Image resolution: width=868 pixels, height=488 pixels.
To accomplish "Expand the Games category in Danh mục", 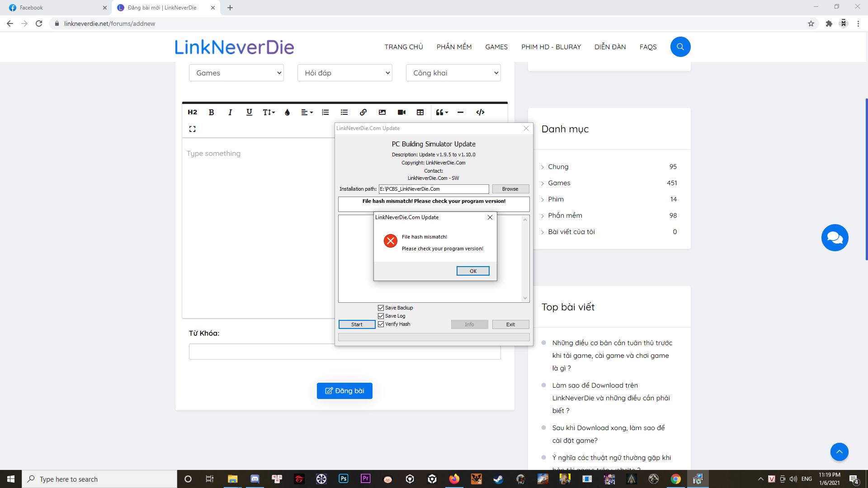I will 559,183.
